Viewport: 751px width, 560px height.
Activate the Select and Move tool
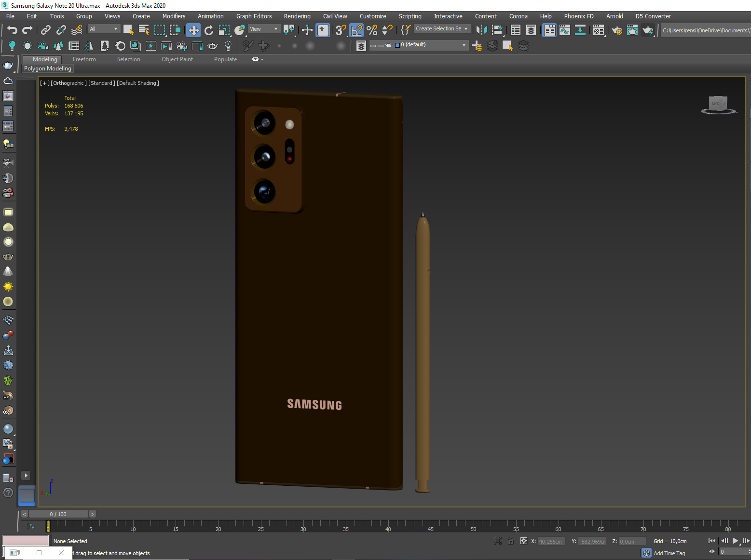tap(193, 30)
